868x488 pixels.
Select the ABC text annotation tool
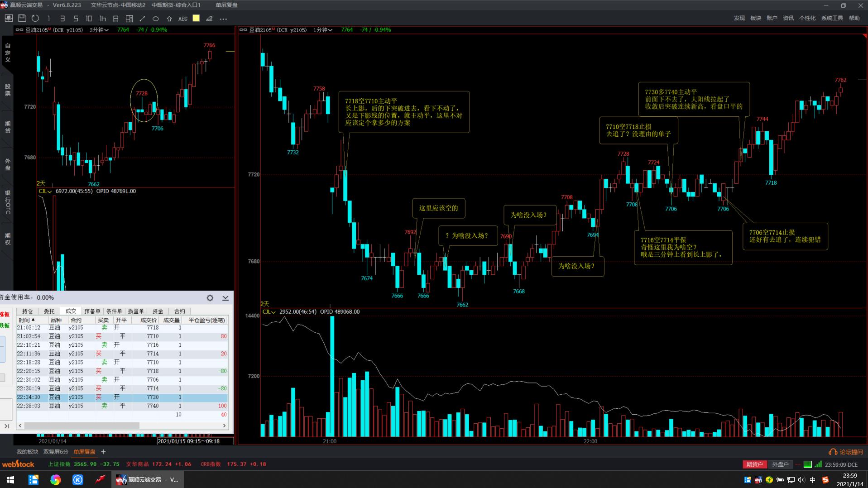click(183, 19)
